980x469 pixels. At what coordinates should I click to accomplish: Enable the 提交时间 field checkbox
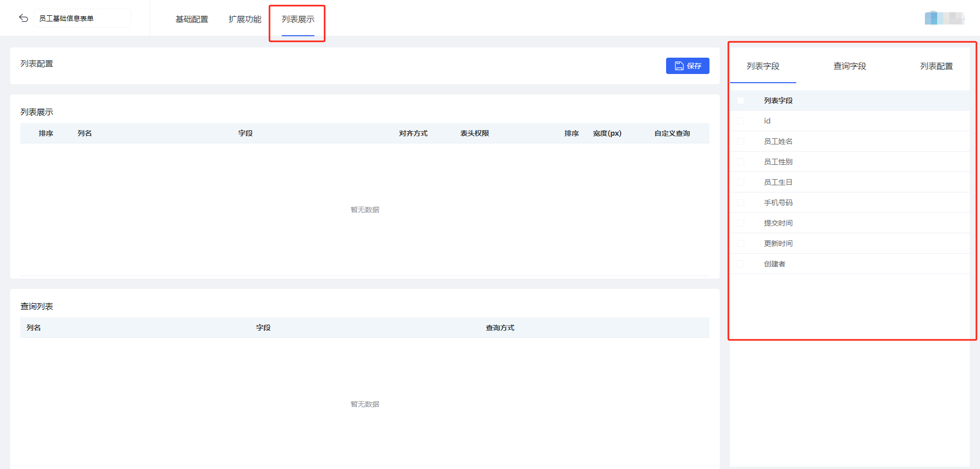[x=741, y=223]
